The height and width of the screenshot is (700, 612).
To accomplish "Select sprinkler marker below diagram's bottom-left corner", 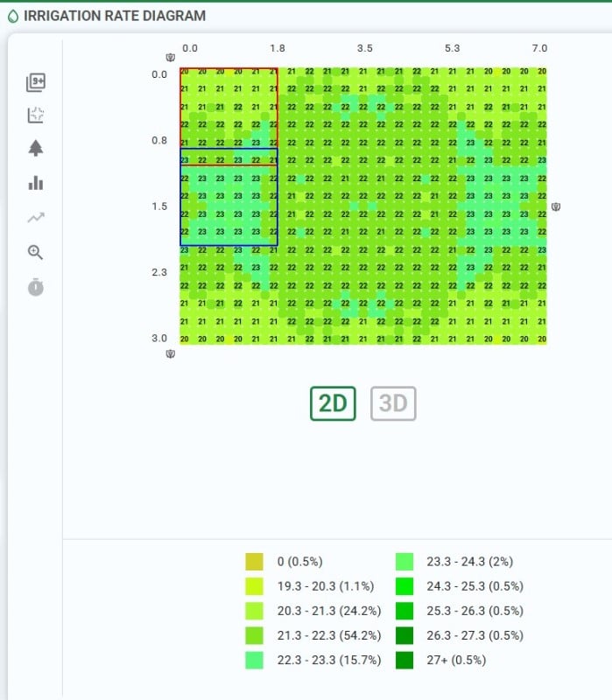I will [x=171, y=354].
